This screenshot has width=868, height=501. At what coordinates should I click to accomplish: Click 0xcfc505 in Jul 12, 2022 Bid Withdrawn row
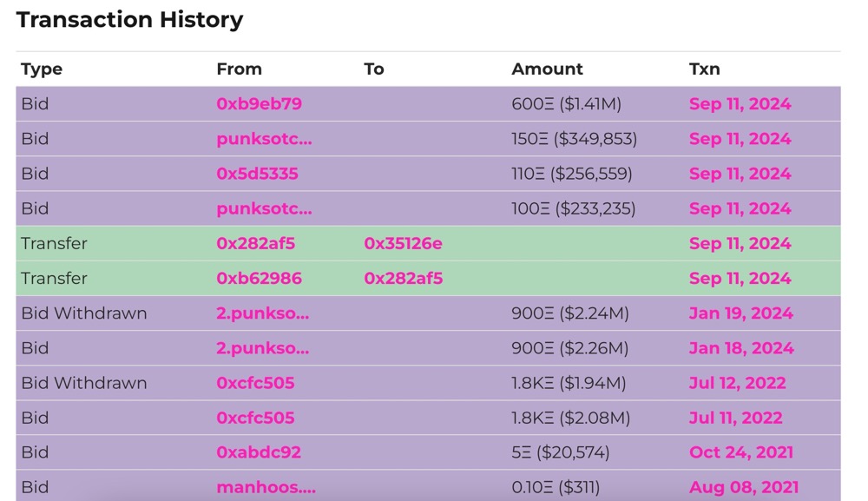[x=255, y=383]
